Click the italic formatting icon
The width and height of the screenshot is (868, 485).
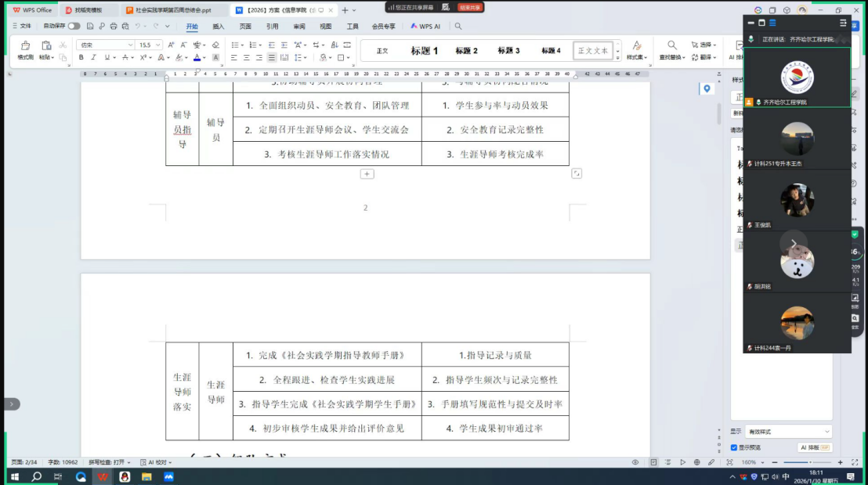[x=92, y=58]
